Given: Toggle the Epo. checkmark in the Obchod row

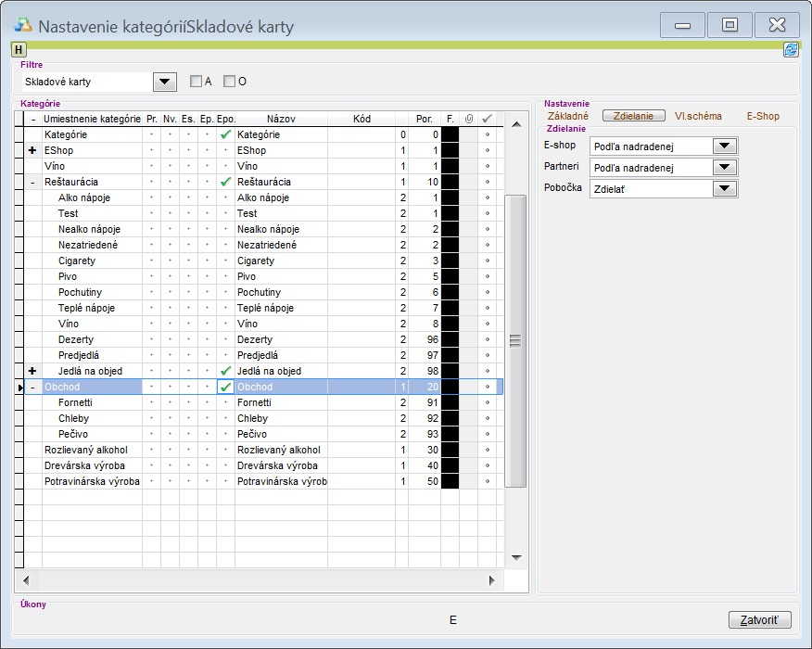Looking at the screenshot, I should tap(225, 387).
